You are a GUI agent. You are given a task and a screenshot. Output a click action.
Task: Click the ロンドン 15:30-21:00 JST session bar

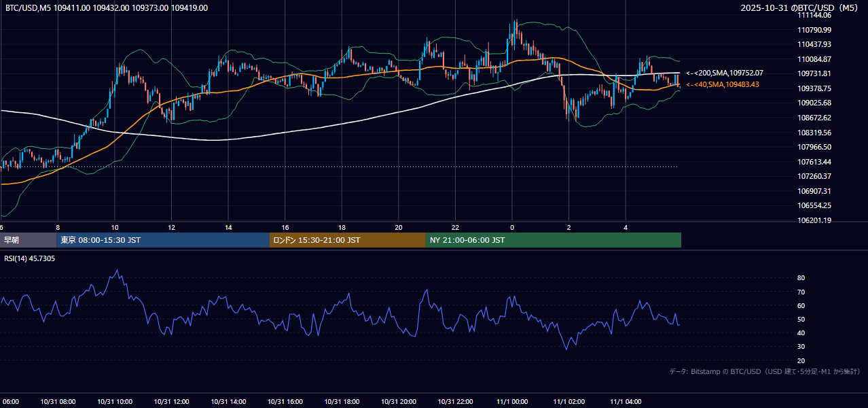348,240
